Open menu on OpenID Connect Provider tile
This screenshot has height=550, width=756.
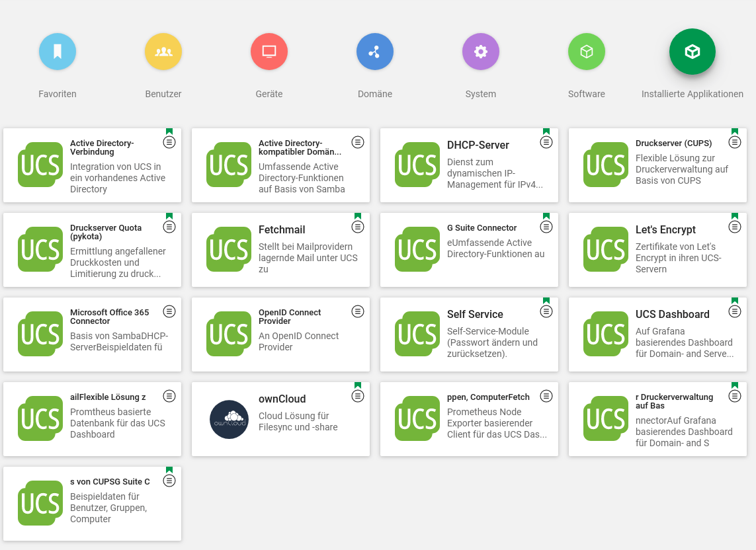pyautogui.click(x=358, y=311)
